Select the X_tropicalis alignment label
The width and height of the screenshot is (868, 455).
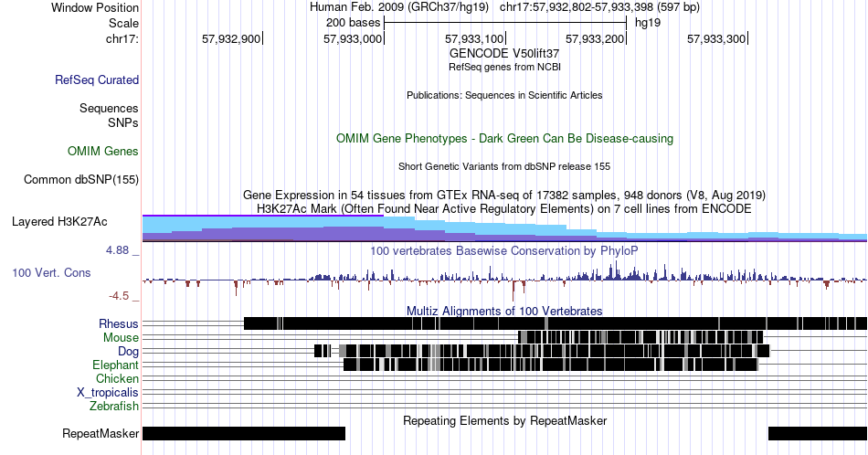tap(108, 393)
